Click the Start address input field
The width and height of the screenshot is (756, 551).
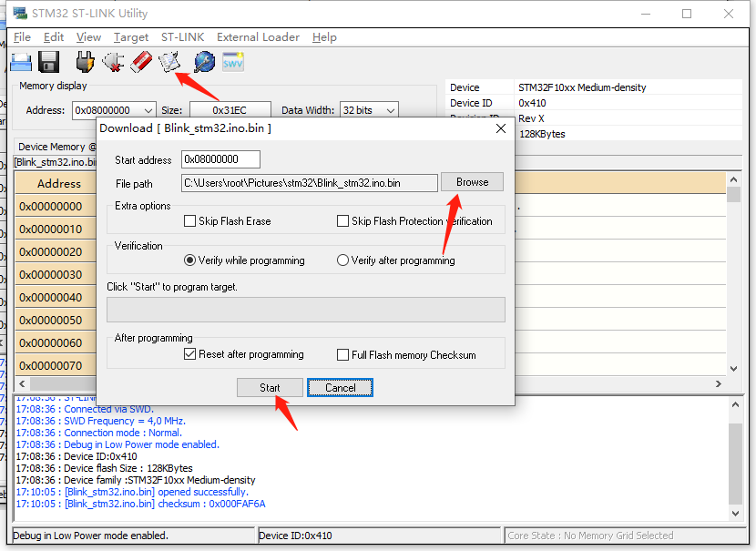(220, 159)
